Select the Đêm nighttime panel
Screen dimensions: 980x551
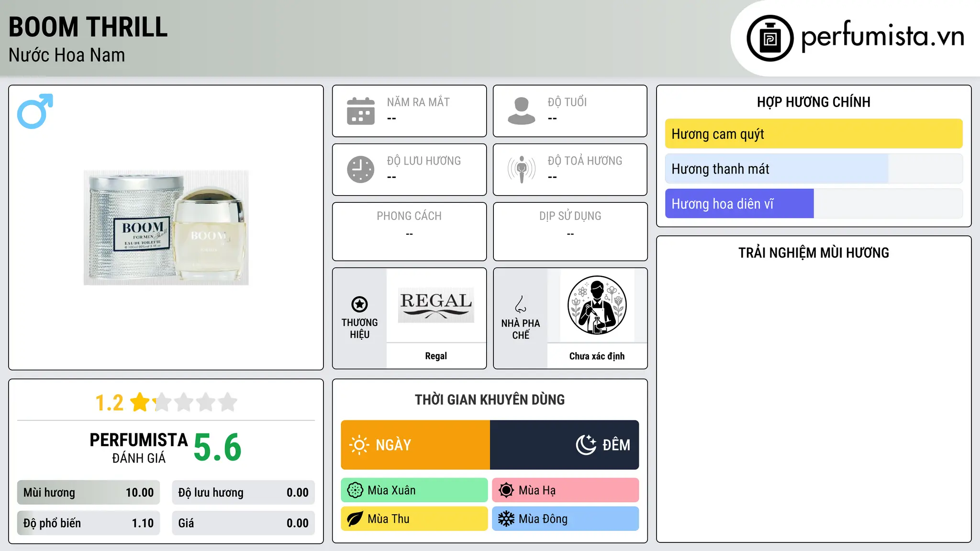click(x=564, y=445)
